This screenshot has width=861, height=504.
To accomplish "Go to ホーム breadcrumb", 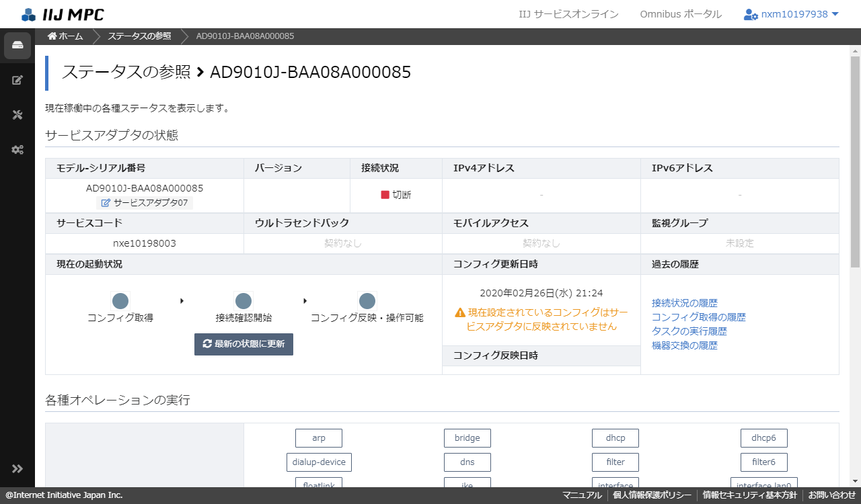I will point(65,36).
